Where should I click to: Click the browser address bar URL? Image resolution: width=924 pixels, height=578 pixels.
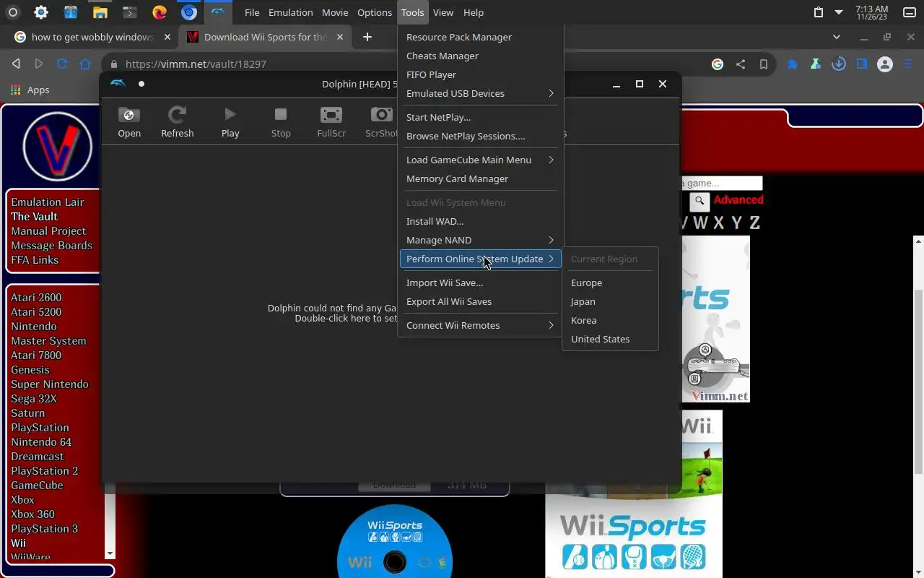tap(196, 64)
